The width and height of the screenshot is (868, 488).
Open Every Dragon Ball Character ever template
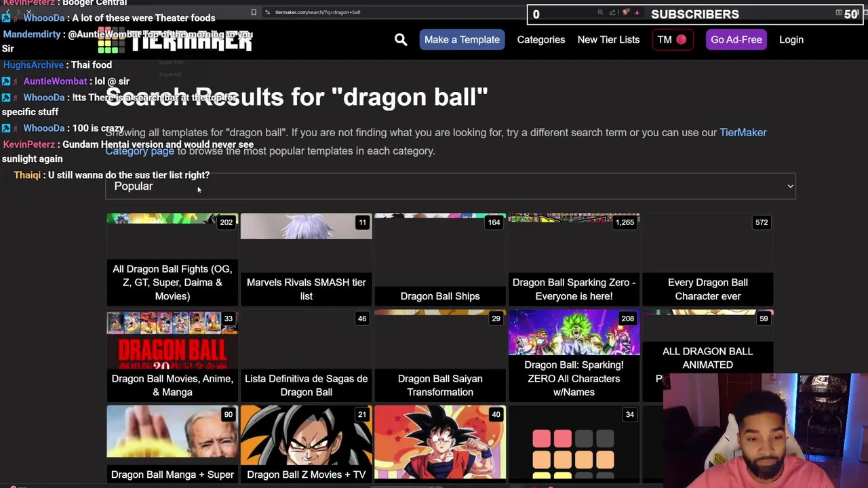point(708,260)
